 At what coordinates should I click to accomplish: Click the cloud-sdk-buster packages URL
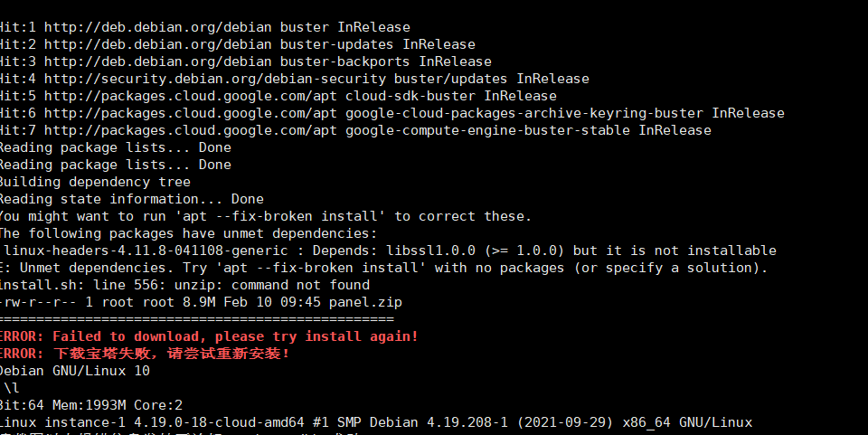click(x=191, y=96)
